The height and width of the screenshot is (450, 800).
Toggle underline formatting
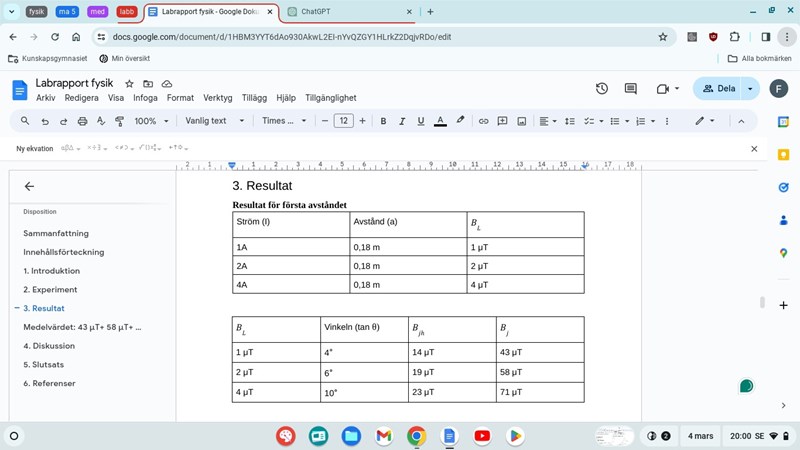[421, 121]
